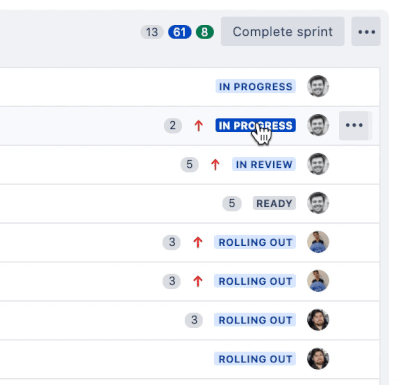
Task: Open the third ROLLING OUT status dropdown
Action: [255, 320]
